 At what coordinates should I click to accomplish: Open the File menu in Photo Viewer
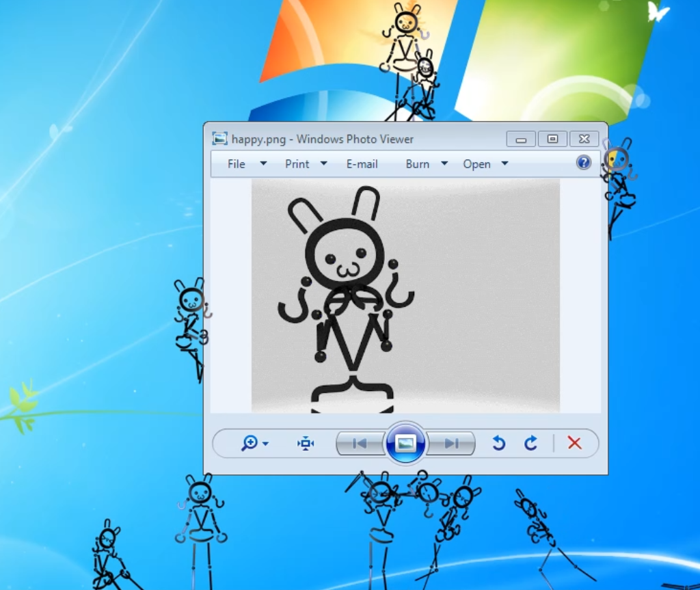(236, 164)
